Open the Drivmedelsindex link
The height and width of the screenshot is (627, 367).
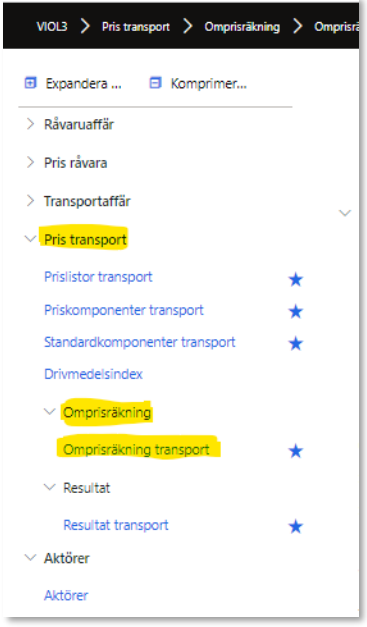tap(93, 374)
